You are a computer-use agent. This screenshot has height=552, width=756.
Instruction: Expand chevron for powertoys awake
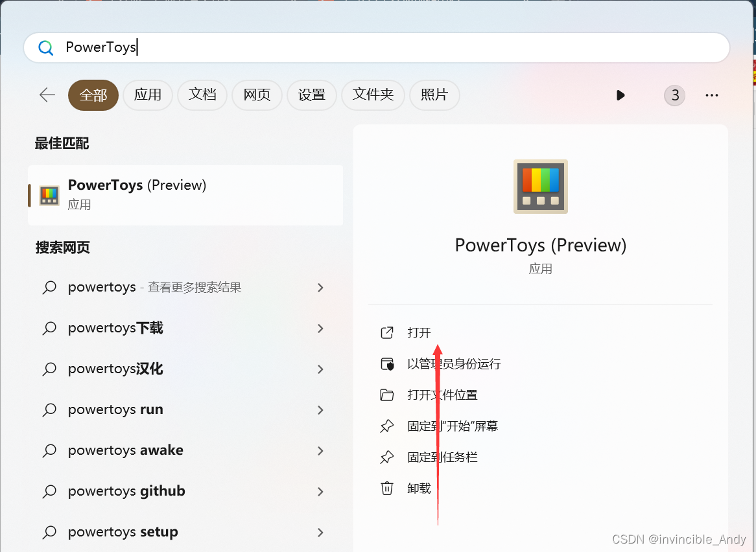point(321,451)
